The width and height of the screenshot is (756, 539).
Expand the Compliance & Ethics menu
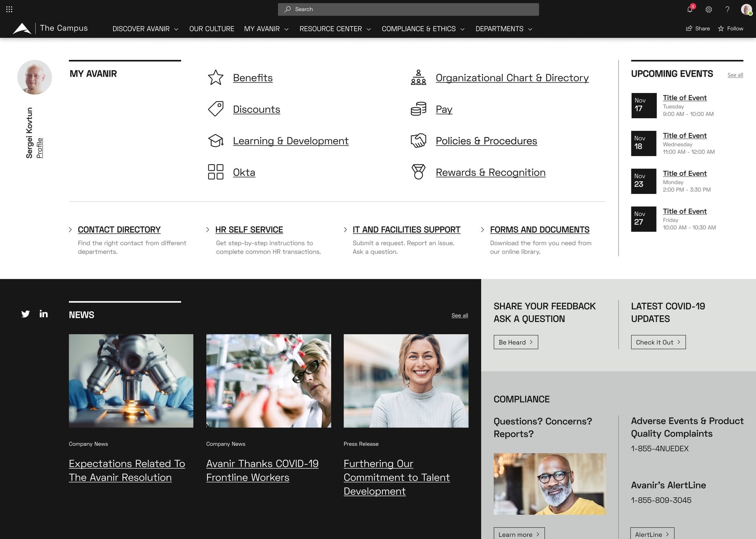pyautogui.click(x=423, y=29)
